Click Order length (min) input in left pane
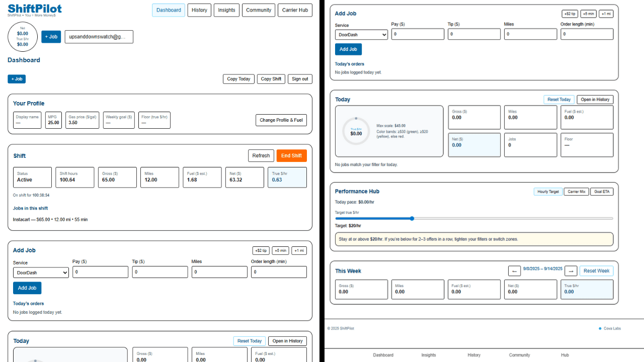The width and height of the screenshot is (644, 362). tap(279, 272)
